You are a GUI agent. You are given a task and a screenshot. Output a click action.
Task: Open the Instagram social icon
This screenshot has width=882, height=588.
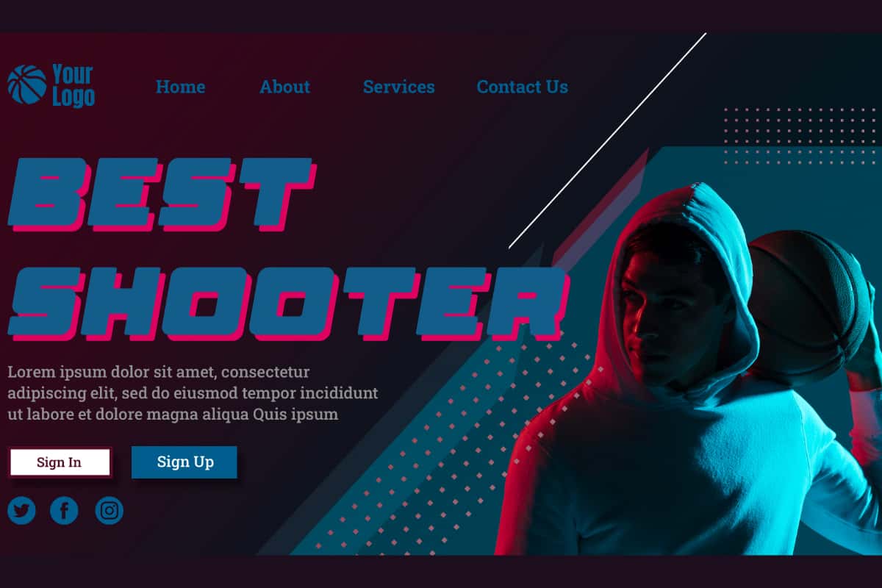tap(110, 510)
